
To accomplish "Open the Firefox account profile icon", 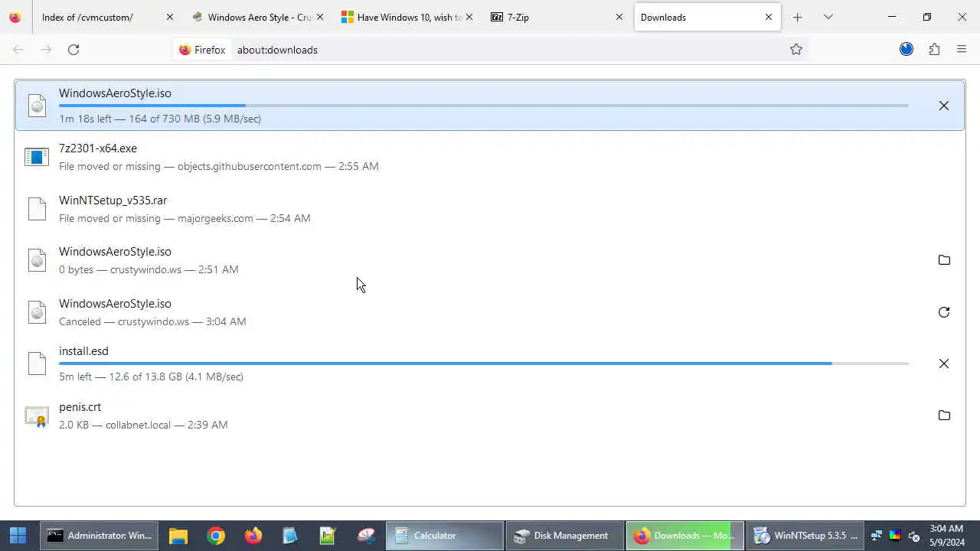I will (x=906, y=50).
